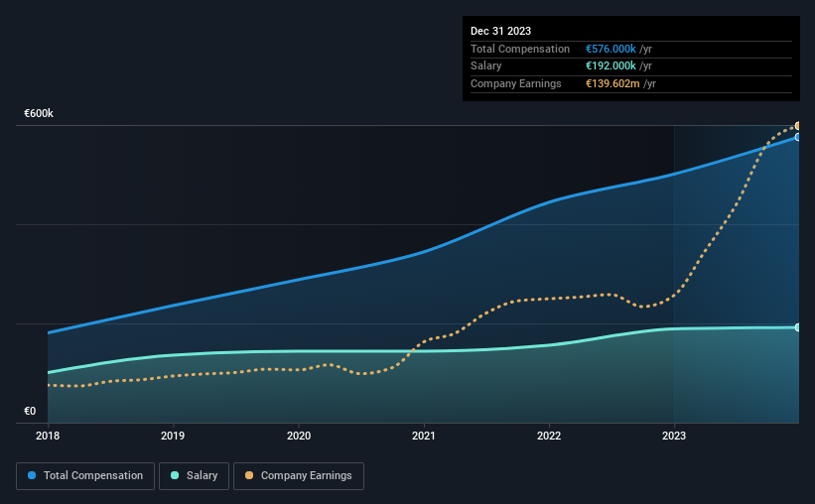The image size is (815, 504).
Task: Toggle the Company Earnings legend button
Action: [299, 476]
